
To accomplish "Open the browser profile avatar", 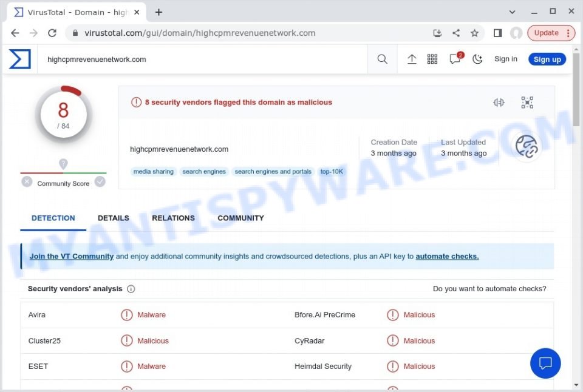I will click(x=516, y=33).
